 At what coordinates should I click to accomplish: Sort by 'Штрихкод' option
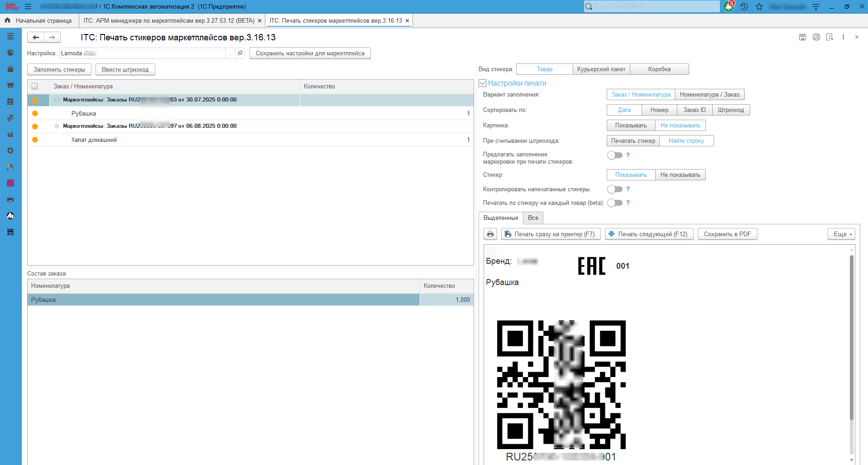[x=731, y=110]
